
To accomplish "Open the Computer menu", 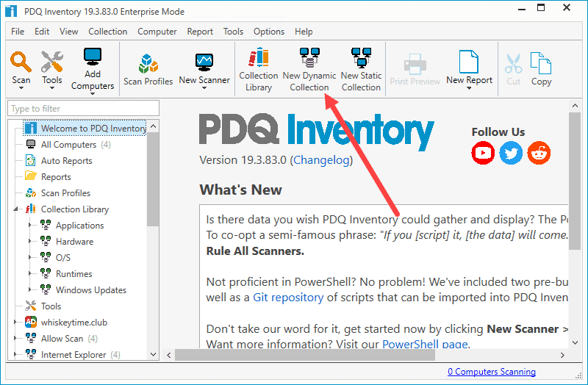I will click(157, 32).
